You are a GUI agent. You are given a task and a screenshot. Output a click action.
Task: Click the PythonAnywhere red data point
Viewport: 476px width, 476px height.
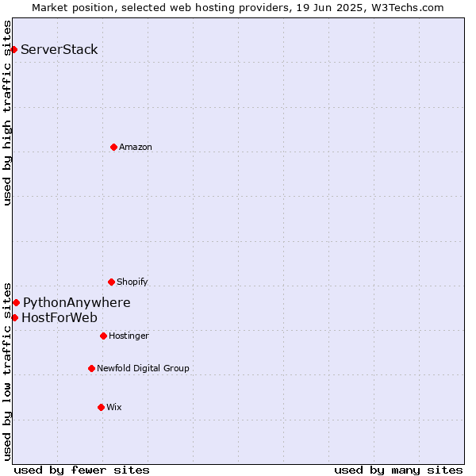click(17, 303)
